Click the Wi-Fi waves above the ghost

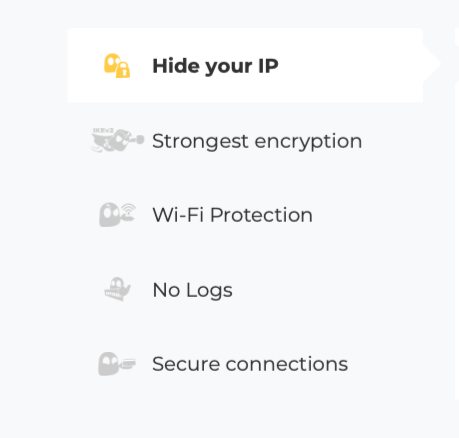pyautogui.click(x=128, y=209)
